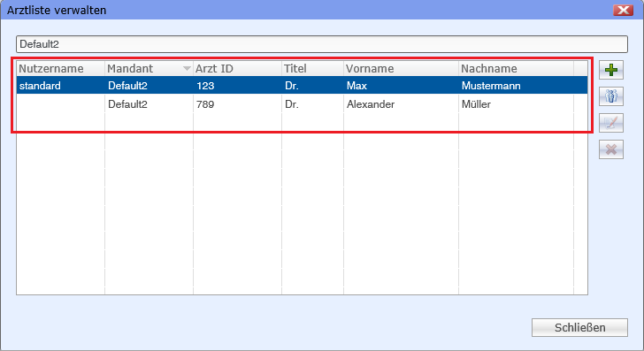Click the Mandant column header label
Screen dimensions: 644x351
pos(130,69)
